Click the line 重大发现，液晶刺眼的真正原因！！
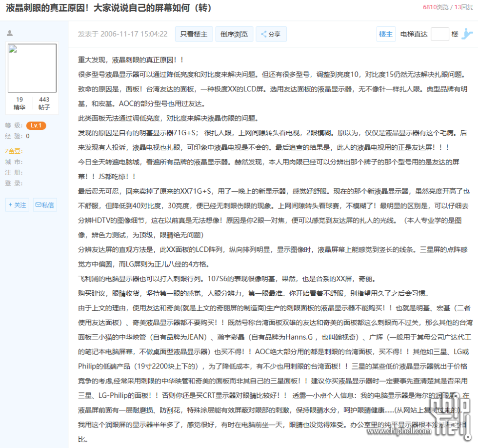 131,60
